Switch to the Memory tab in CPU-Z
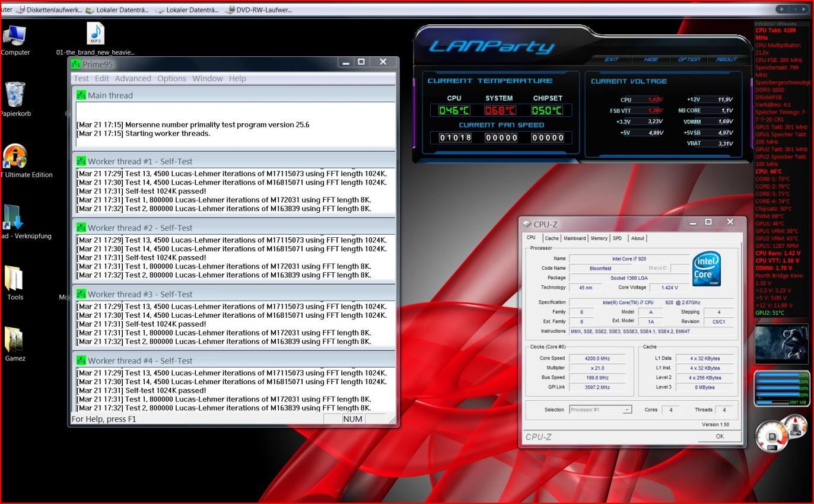Screen dimensions: 814x504 coord(599,238)
